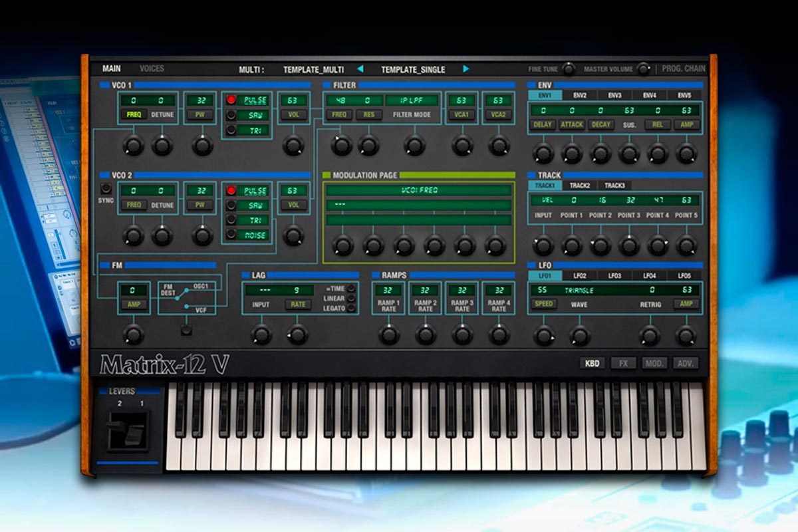Click the LFO SPEED button

click(543, 304)
